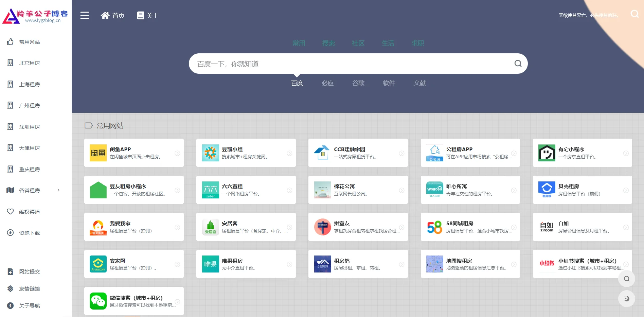The image size is (644, 317).
Task: Click the 豆瓣小组 icon
Action: [x=210, y=153]
